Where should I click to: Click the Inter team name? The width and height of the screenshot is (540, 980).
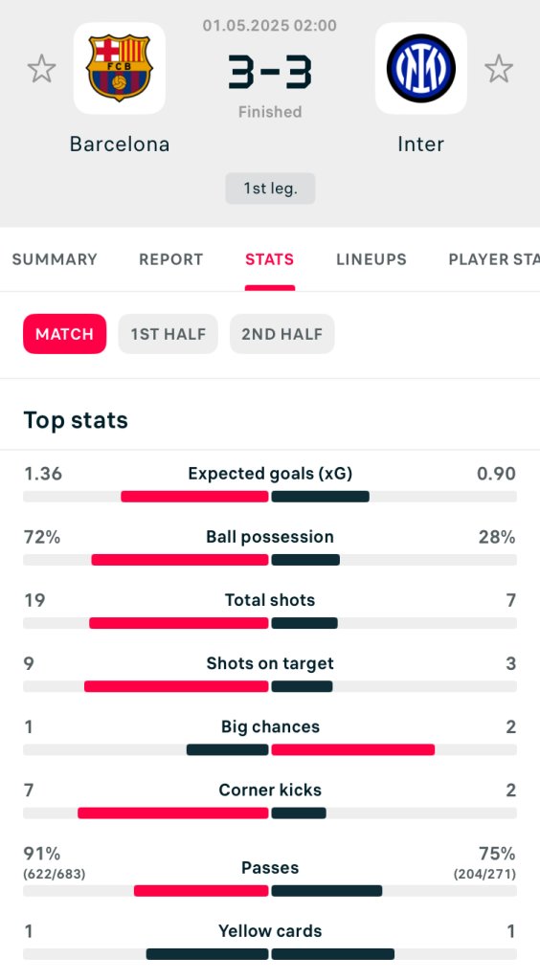click(420, 145)
